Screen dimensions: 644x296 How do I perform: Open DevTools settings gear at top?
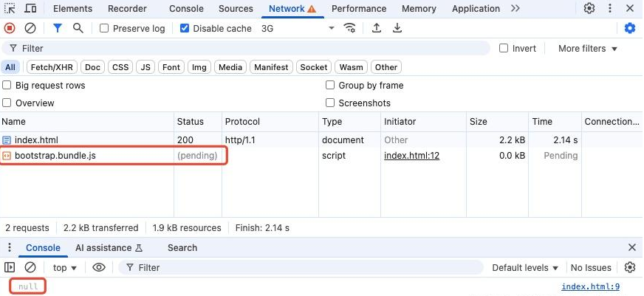(x=589, y=9)
